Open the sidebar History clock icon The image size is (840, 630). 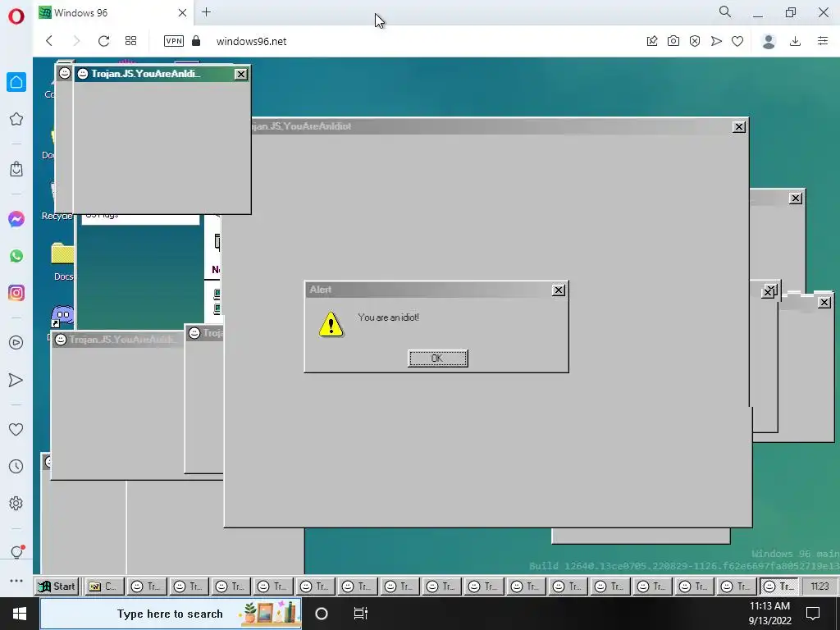pyautogui.click(x=16, y=467)
